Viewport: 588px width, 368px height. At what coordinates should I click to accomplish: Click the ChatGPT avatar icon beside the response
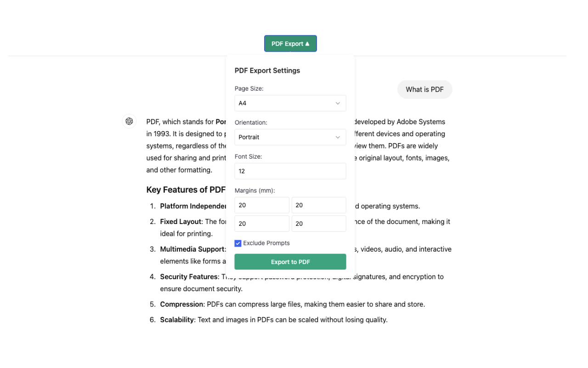(x=129, y=121)
